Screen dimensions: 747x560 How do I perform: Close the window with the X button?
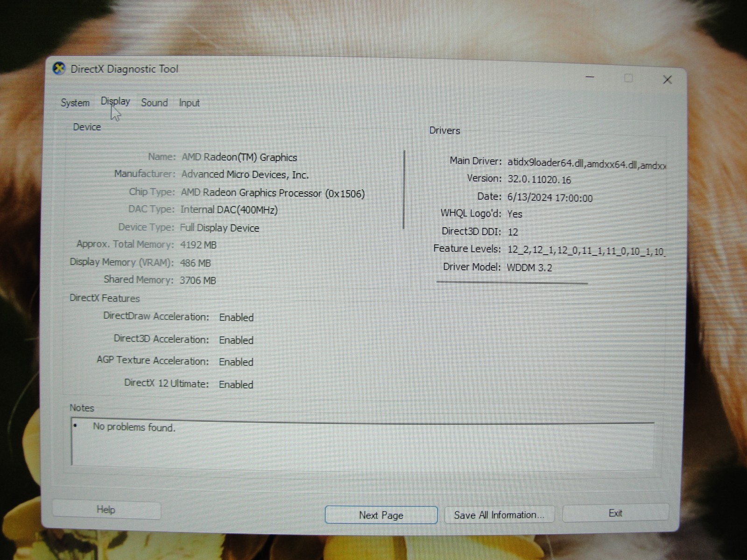coord(667,80)
